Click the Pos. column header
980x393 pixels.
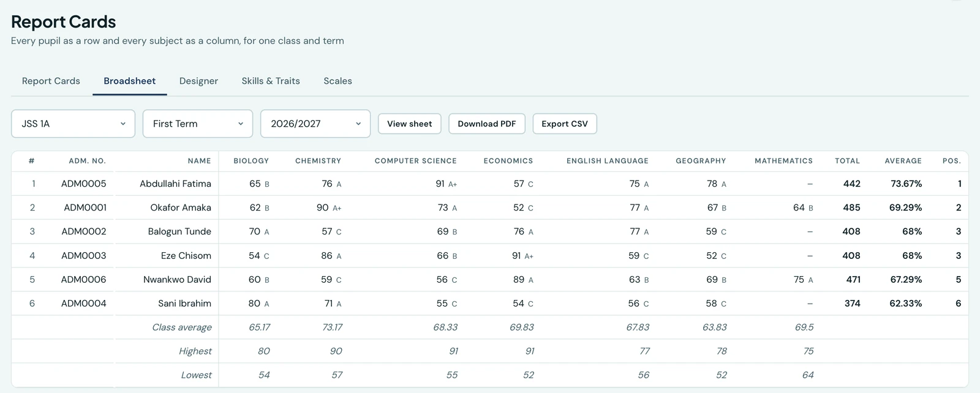pyautogui.click(x=952, y=161)
